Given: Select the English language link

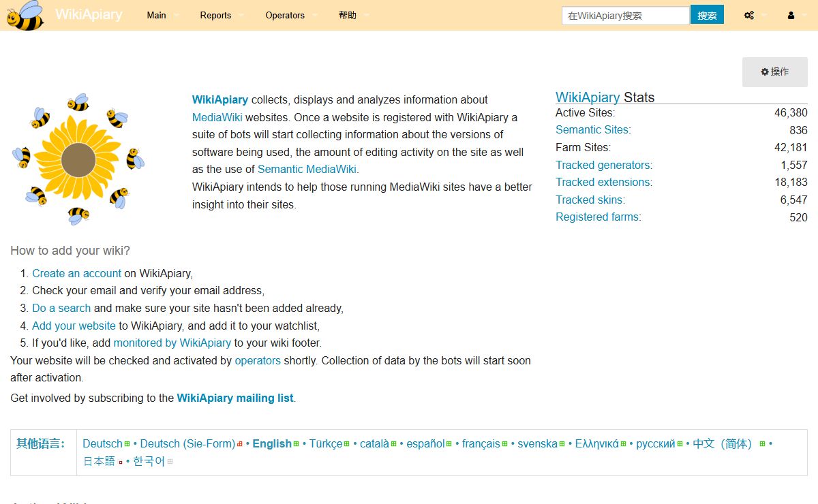Looking at the screenshot, I should 272,443.
